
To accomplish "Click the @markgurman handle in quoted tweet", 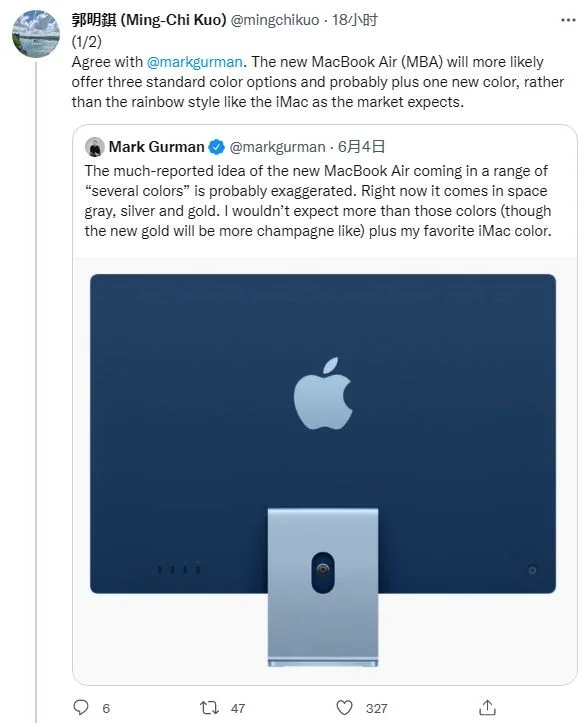I will (x=277, y=147).
